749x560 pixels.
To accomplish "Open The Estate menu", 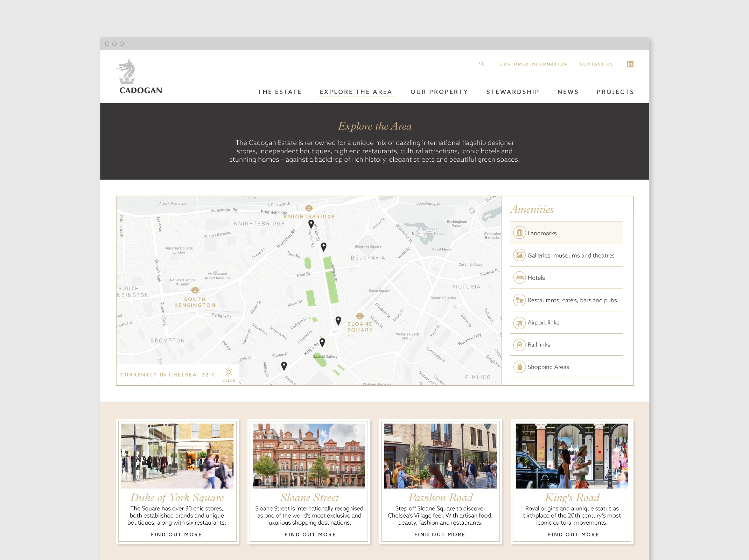I will pyautogui.click(x=279, y=92).
